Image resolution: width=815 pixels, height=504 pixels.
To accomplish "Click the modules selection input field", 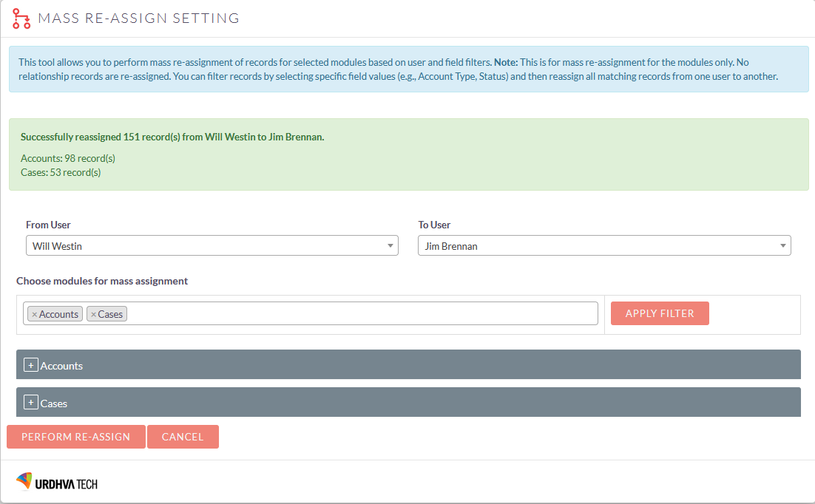I will (333, 313).
